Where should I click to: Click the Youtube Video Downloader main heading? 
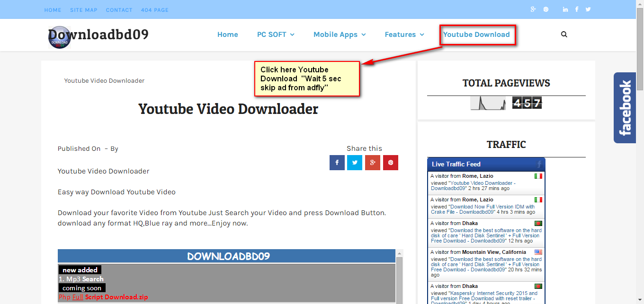[x=228, y=109]
